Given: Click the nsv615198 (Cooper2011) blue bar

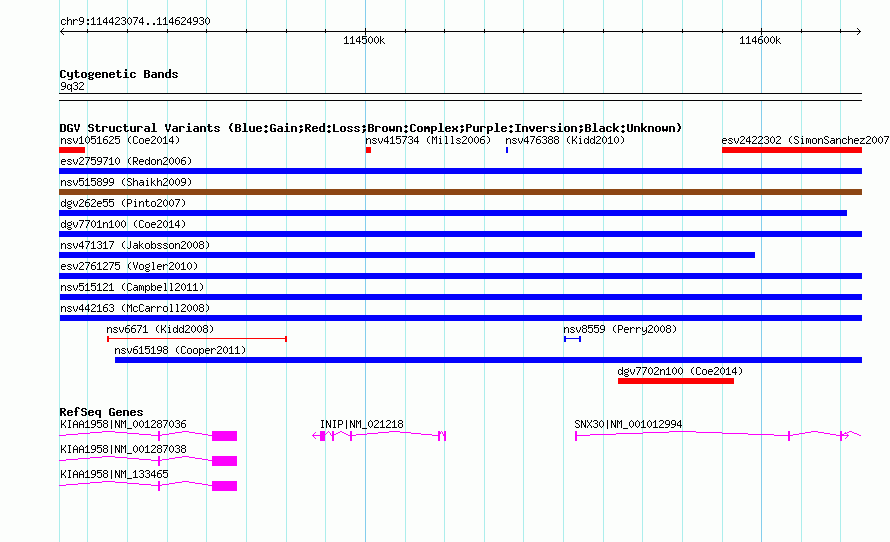Looking at the screenshot, I should (x=488, y=360).
